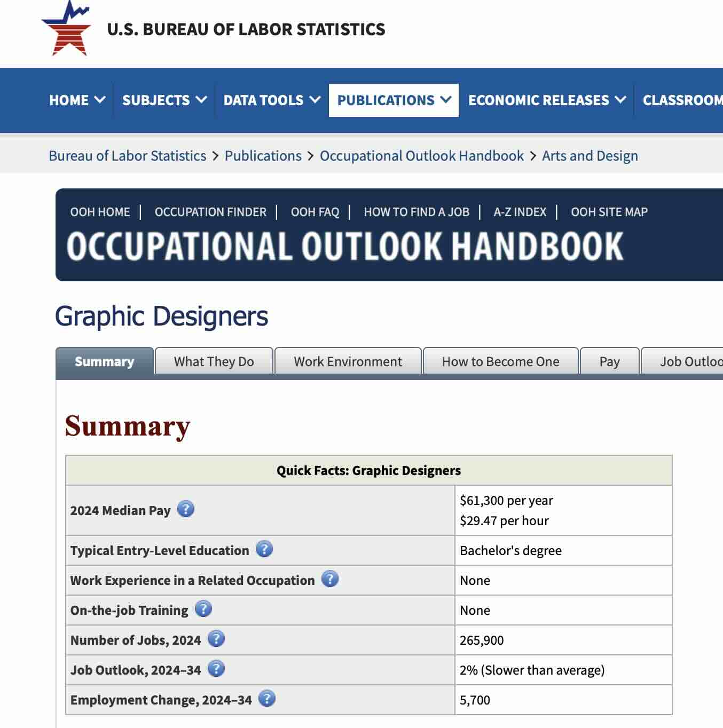The height and width of the screenshot is (728, 723).
Task: Open help for Number of Jobs, 2024
Action: pos(216,638)
